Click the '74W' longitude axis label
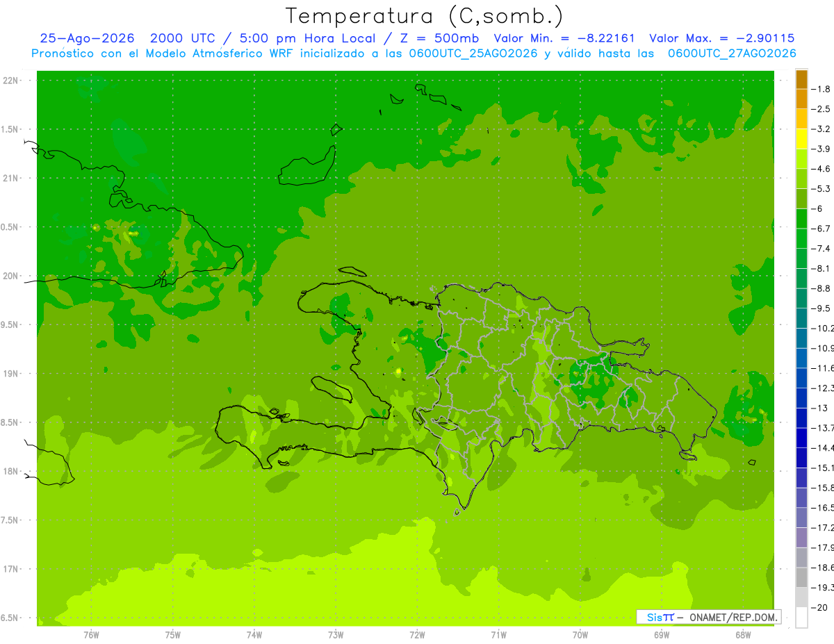This screenshot has width=834, height=644. [x=254, y=635]
